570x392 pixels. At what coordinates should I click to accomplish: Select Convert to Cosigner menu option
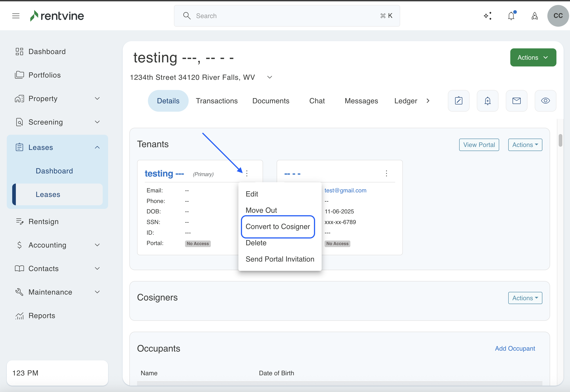(x=278, y=227)
